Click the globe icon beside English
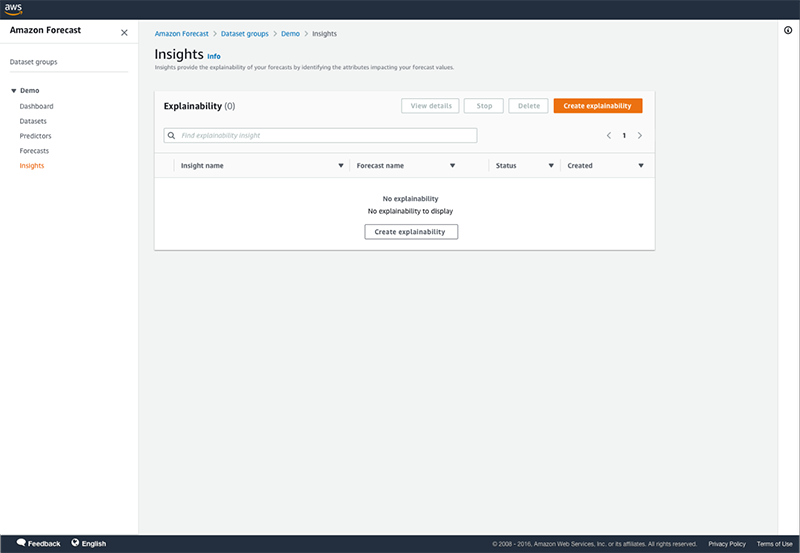Viewport: 800px width, 553px height. 75,543
